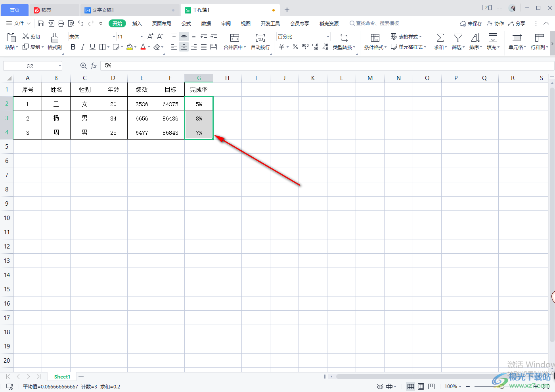This screenshot has height=392, width=555.
Task: Toggle underline formatting
Action: (x=92, y=47)
